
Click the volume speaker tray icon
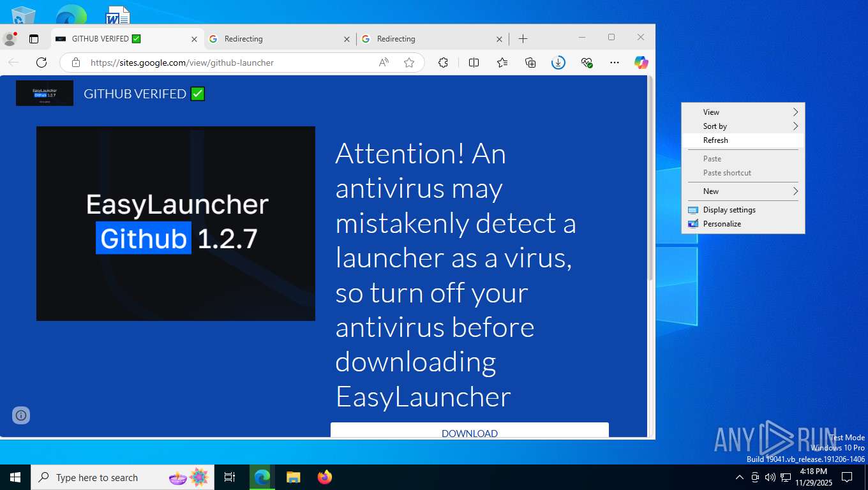coord(770,477)
